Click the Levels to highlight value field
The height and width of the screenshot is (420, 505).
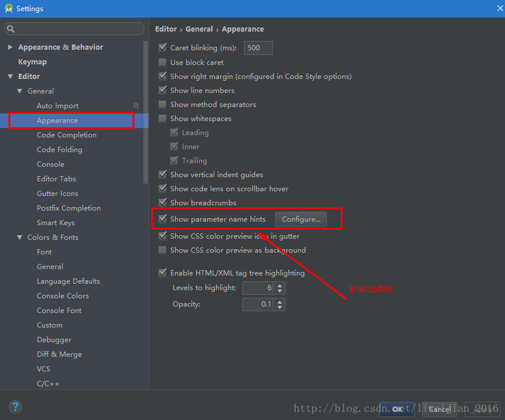257,288
